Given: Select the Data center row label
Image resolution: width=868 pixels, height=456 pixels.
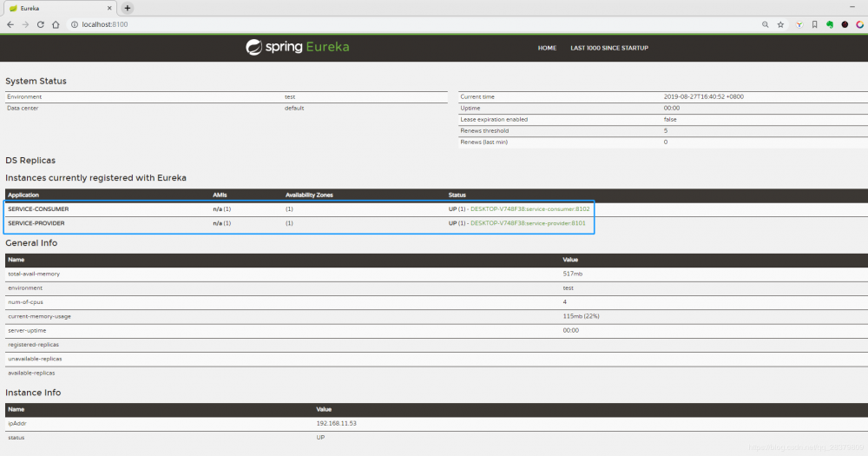Looking at the screenshot, I should [23, 108].
